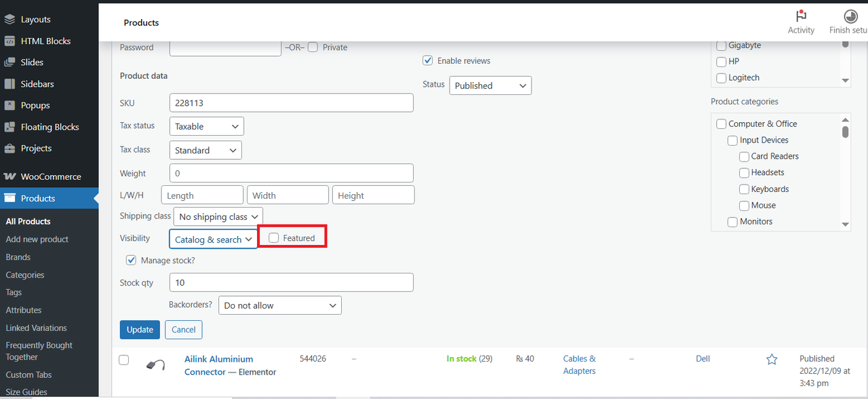The image size is (868, 399).
Task: Check the Input Devices category
Action: 732,140
